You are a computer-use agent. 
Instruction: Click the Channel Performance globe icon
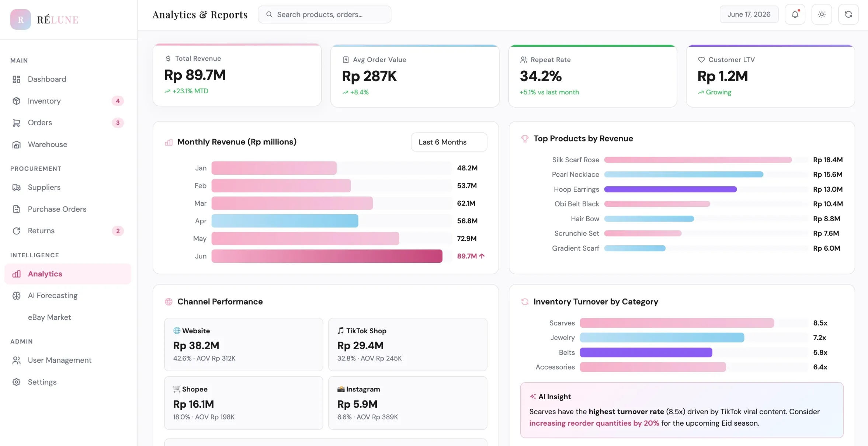click(169, 302)
